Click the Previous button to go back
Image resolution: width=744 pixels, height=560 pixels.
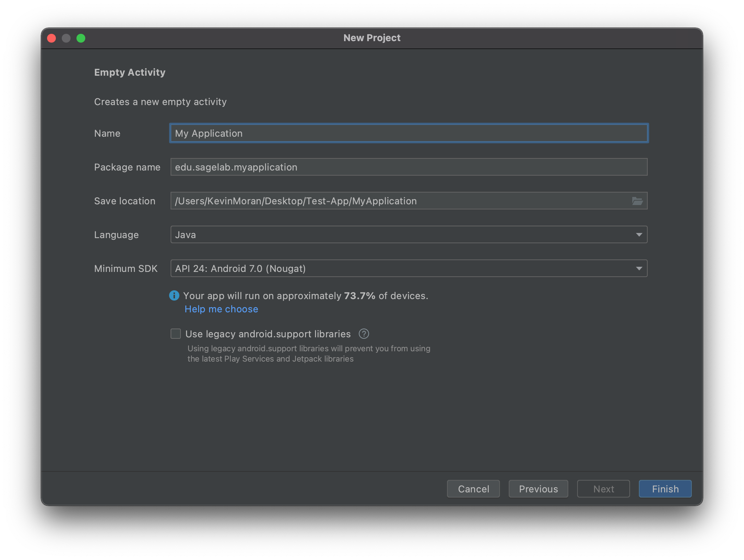click(x=538, y=489)
